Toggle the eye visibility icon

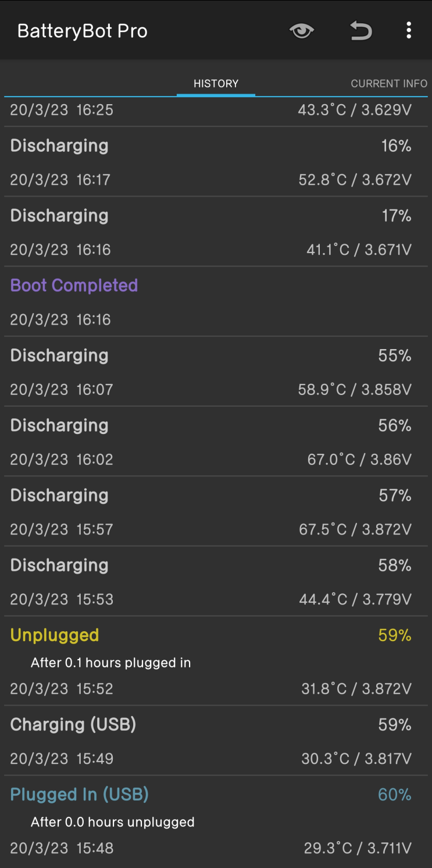pos(302,31)
